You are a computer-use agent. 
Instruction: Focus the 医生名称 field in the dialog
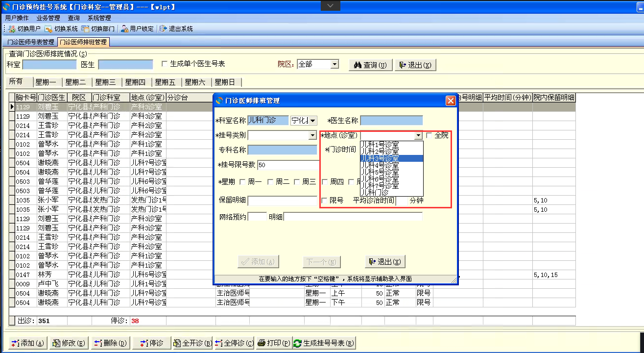click(x=391, y=121)
